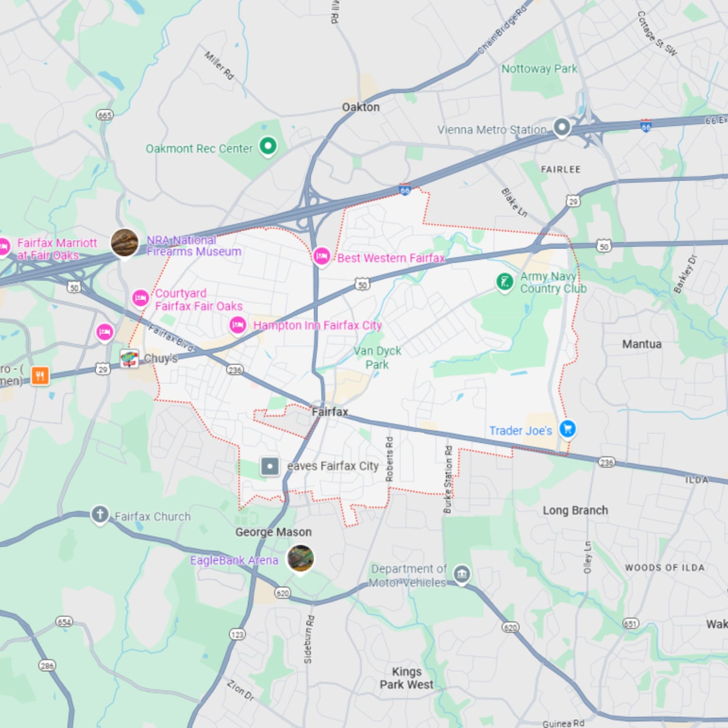Viewport: 728px width, 728px height.
Task: Click the orange restaurant fork-and-knife pin
Action: [40, 375]
